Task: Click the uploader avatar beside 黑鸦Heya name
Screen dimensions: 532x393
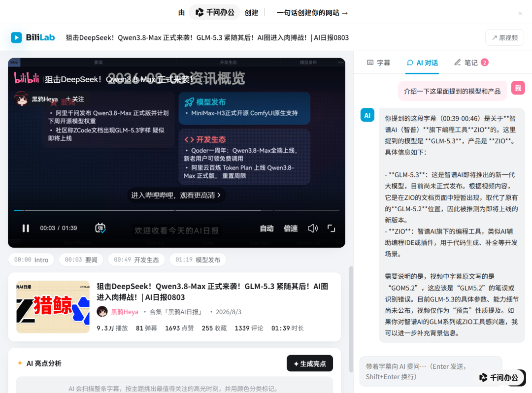Action: tap(102, 312)
